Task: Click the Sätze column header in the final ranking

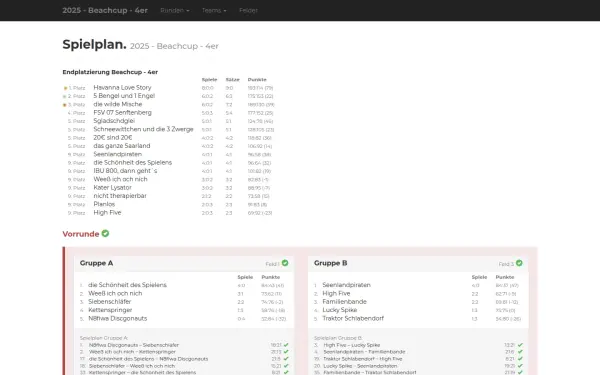Action: point(233,80)
